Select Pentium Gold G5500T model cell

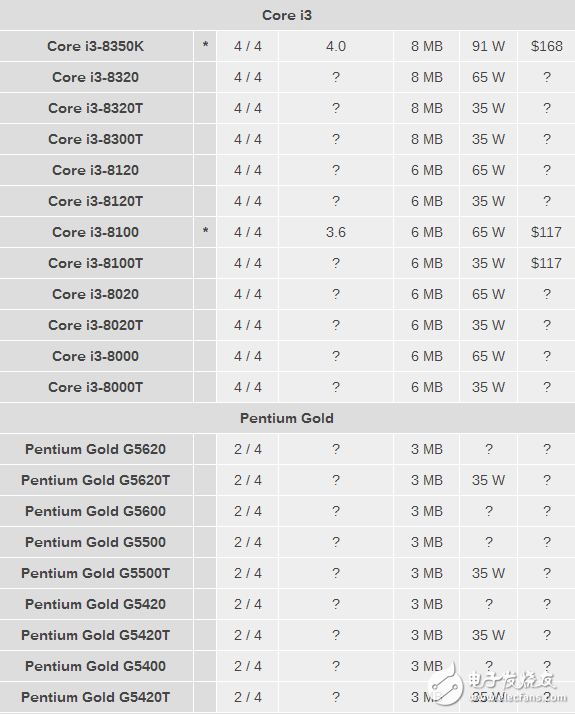(96, 573)
